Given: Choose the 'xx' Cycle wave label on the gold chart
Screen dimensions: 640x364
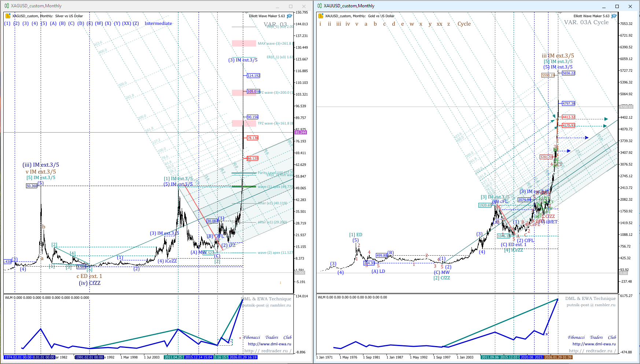Looking at the screenshot, I should (x=439, y=24).
